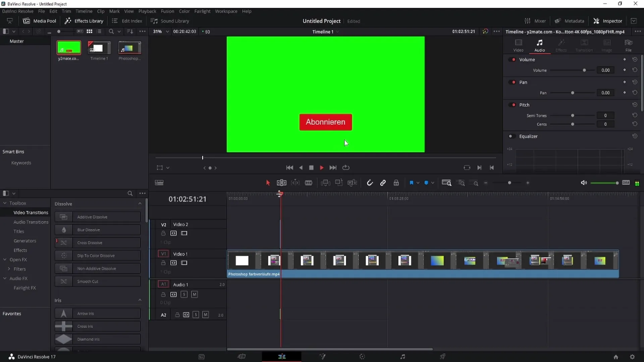Image resolution: width=644 pixels, height=362 pixels.
Task: Select the Blade Edit Mode tool
Action: click(309, 183)
